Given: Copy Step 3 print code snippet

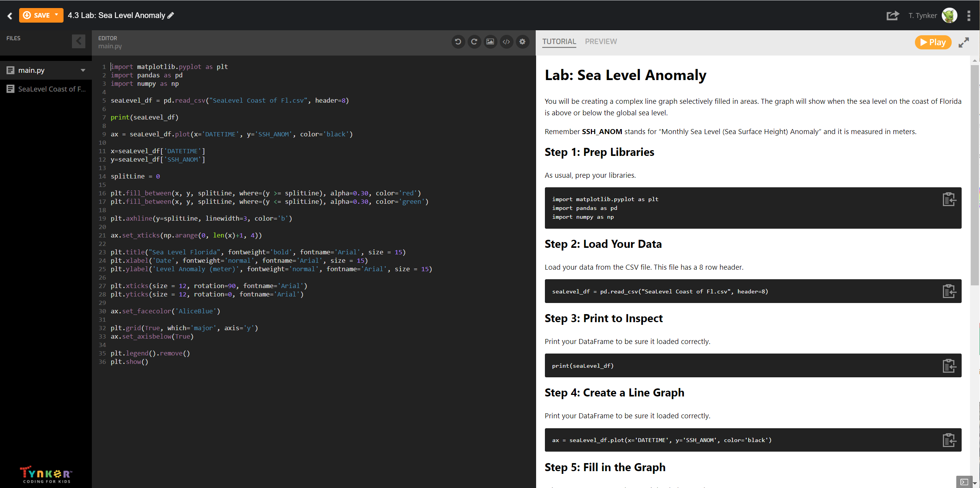Looking at the screenshot, I should [x=949, y=365].
